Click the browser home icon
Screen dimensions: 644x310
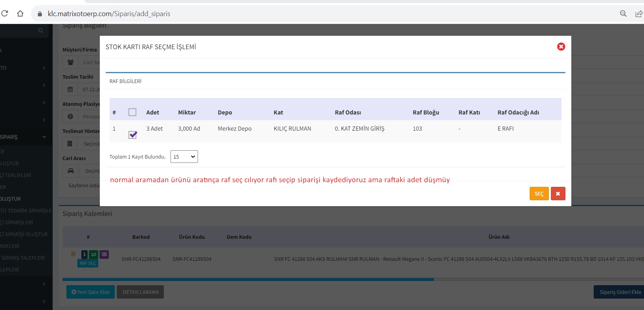point(20,14)
